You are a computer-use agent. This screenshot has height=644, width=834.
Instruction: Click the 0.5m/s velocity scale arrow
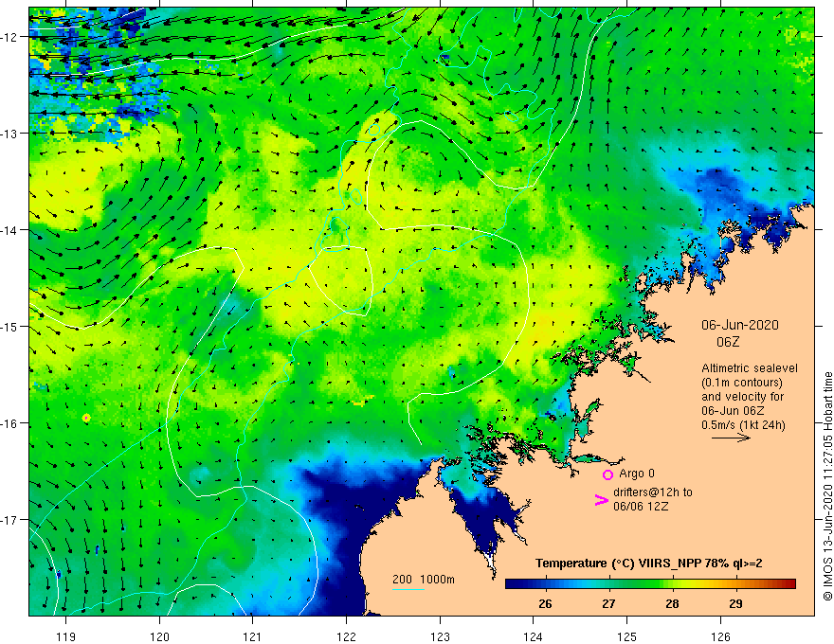coord(731,438)
